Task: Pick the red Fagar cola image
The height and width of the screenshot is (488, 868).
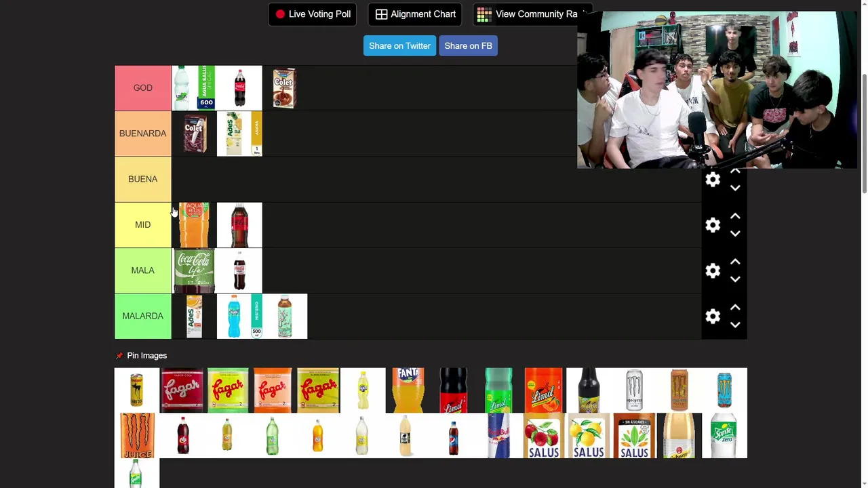Action: pyautogui.click(x=182, y=390)
